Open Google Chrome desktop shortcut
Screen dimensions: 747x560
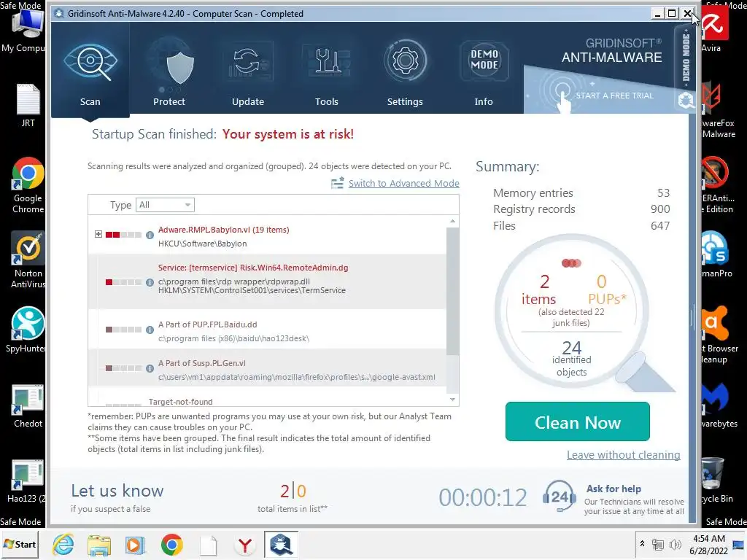pos(28,185)
